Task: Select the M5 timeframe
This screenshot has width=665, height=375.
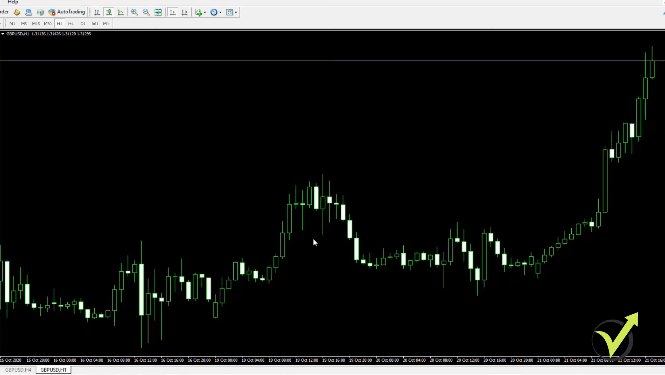Action: [24, 23]
